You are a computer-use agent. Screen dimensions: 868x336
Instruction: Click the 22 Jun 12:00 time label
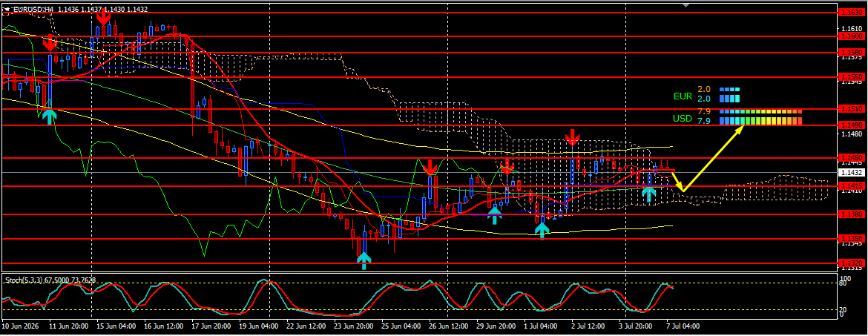306,326
